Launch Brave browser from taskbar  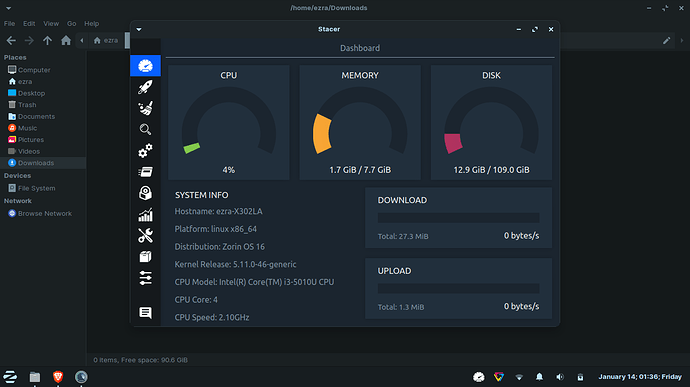tap(58, 377)
